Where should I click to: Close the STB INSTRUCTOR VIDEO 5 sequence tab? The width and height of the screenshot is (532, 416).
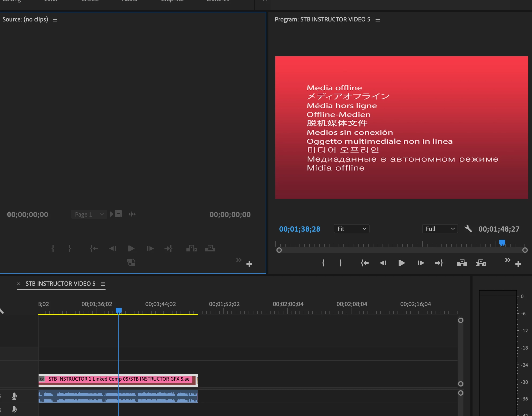18,284
